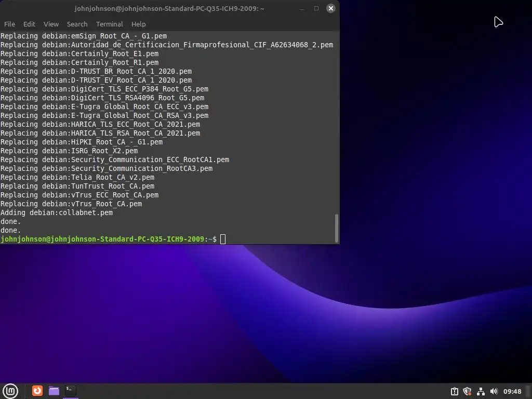Click the 'DigiCert_TLS_ECC_P384_Root_G5.pem' line

tap(104, 89)
